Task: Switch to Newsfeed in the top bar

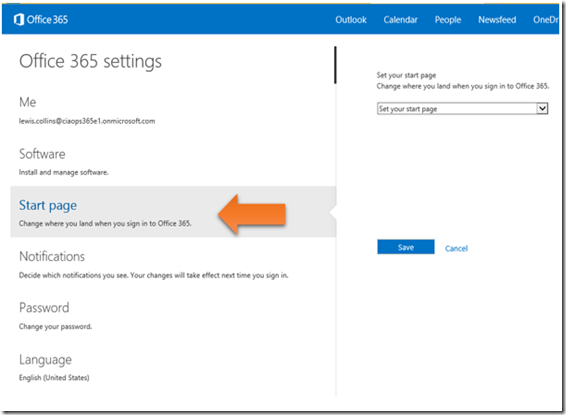Action: click(x=497, y=19)
